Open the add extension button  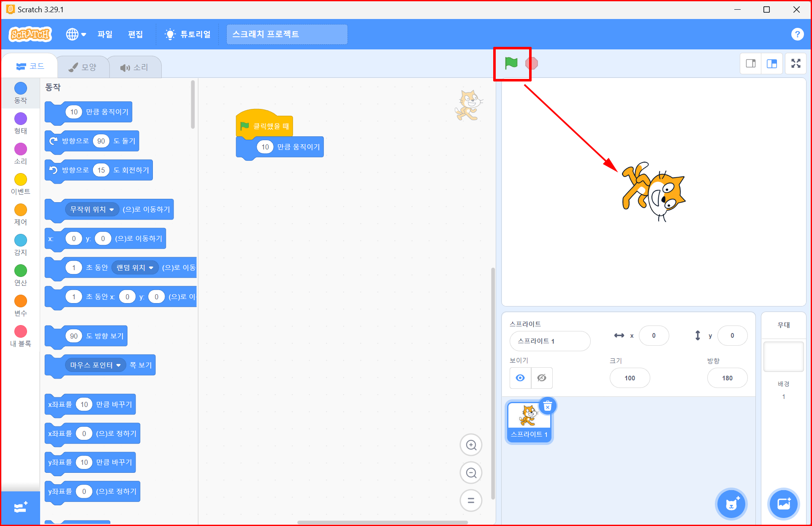(x=20, y=507)
